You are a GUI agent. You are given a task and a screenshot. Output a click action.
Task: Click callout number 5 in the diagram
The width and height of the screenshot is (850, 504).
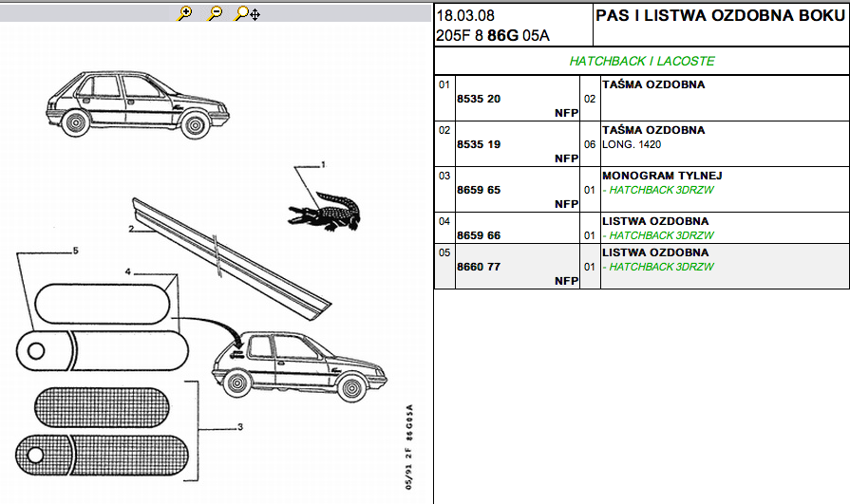(75, 252)
